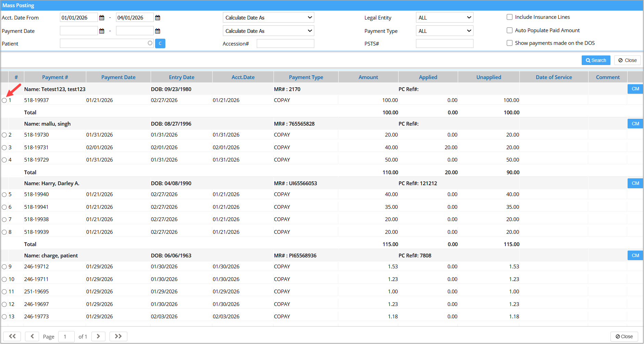The height and width of the screenshot is (344, 644).
Task: Select radio button for payment 518-19937
Action: point(4,101)
